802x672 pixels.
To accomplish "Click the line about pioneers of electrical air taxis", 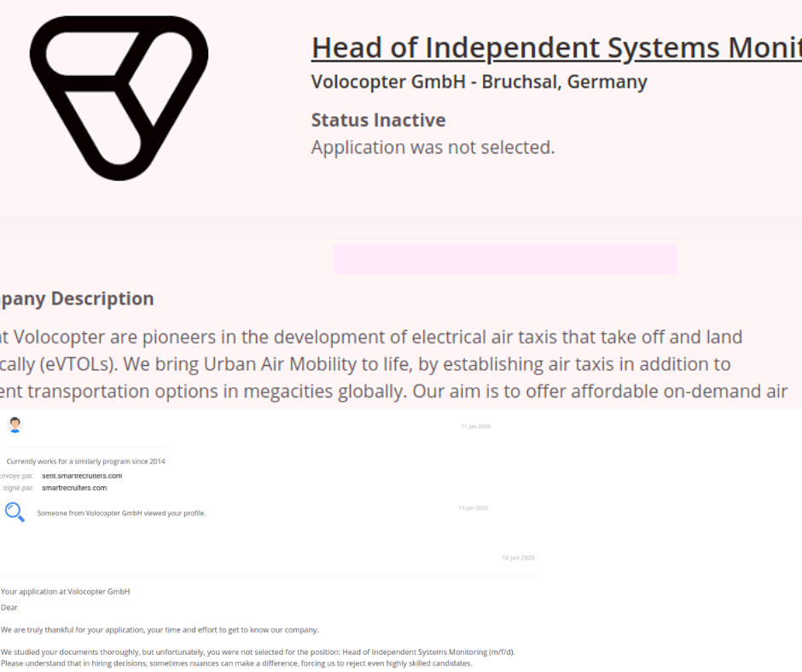I will coord(371,337).
